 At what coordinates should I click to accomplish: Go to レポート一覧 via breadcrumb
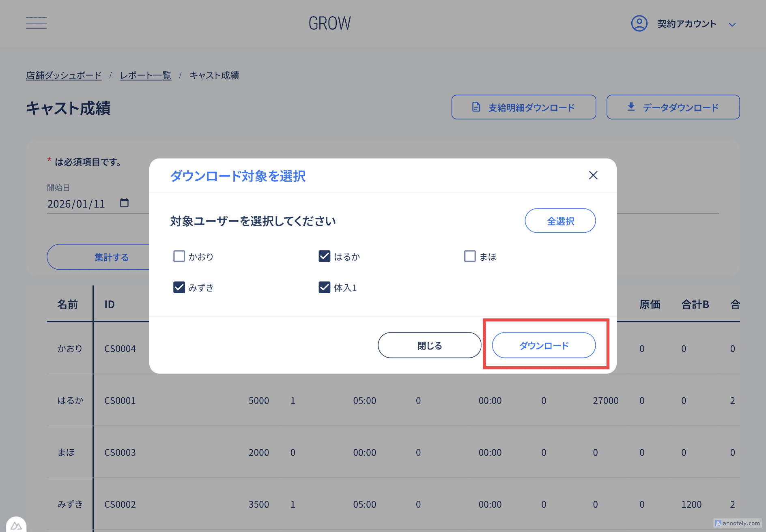click(x=145, y=75)
